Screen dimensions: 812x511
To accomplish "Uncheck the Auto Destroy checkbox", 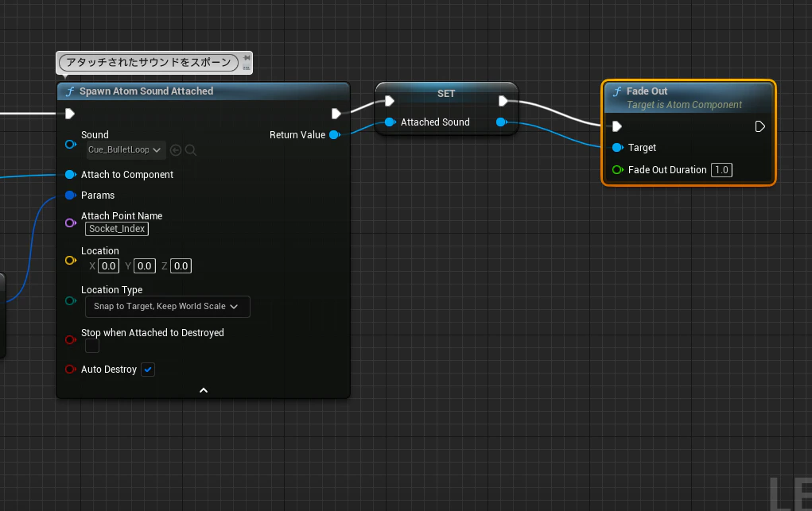I will pos(148,370).
